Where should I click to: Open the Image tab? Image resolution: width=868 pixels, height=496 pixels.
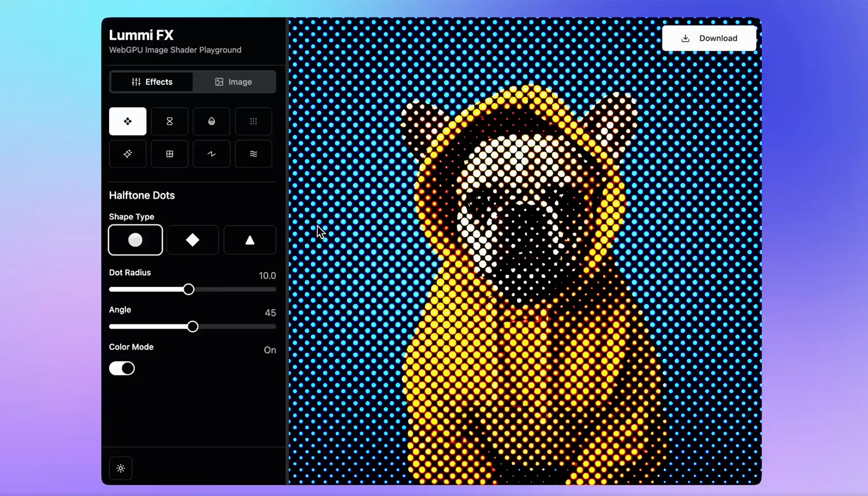click(x=233, y=81)
